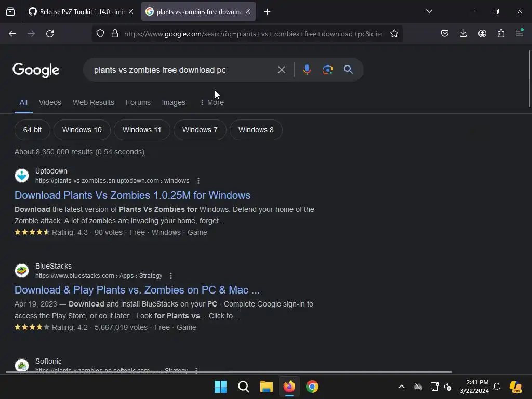
Task: Switch to Web Results tab
Action: [94, 102]
